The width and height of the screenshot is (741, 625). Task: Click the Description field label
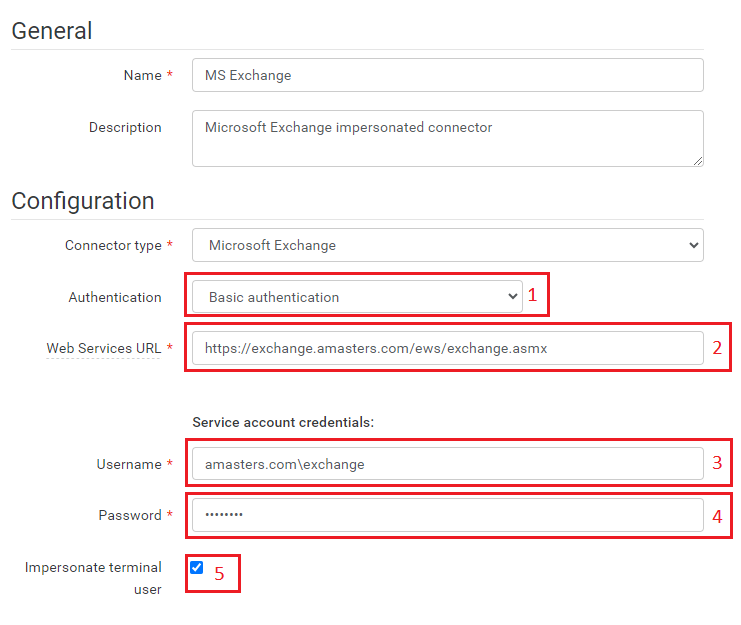pos(125,127)
